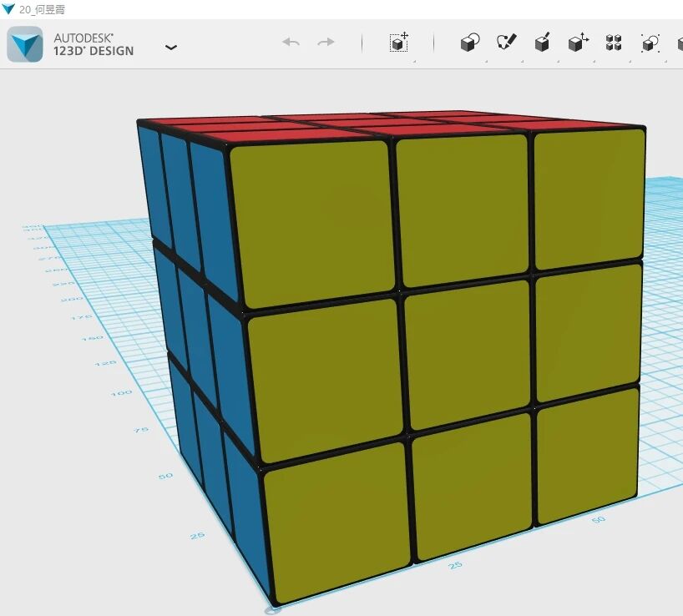
Task: Select the center yellow tile of the cube
Action: [468, 355]
